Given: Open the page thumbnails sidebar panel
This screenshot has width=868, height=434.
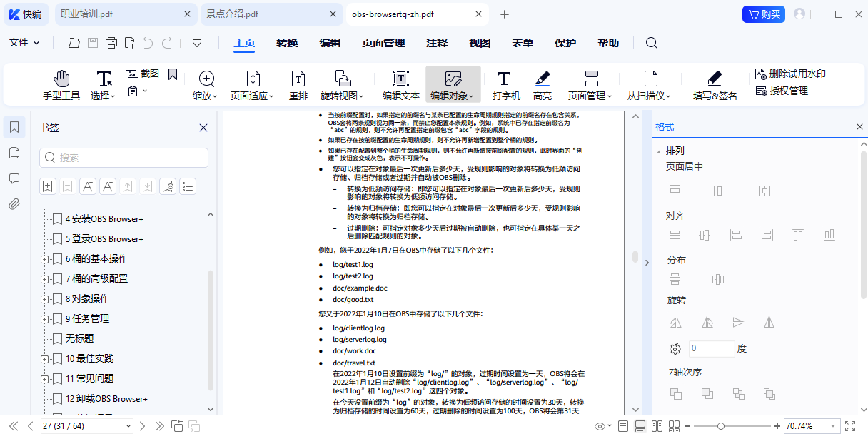Looking at the screenshot, I should (x=14, y=153).
